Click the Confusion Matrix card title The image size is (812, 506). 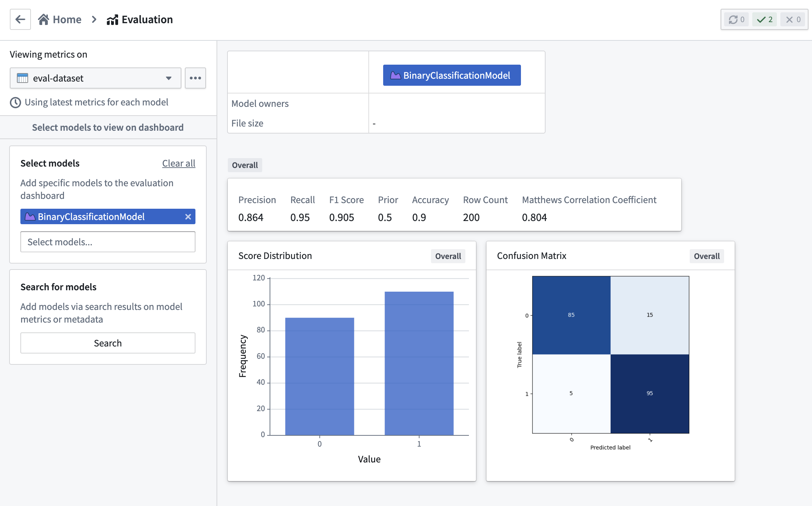pyautogui.click(x=531, y=256)
